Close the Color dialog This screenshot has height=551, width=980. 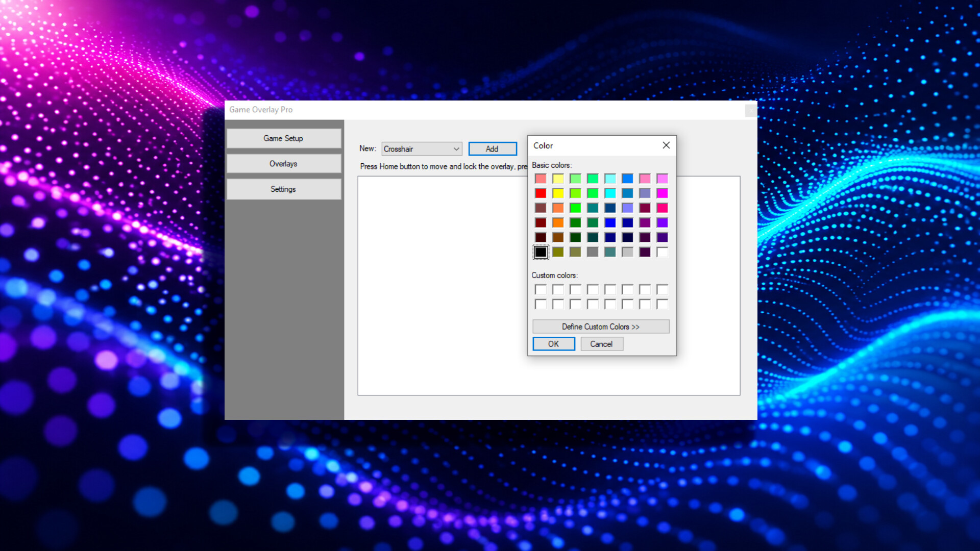pyautogui.click(x=666, y=145)
